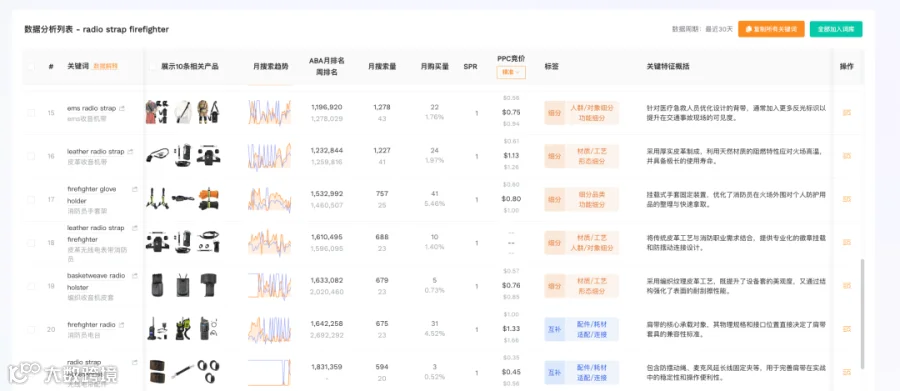The image size is (900, 391).
Task: Open third product thumbnail in firefighter glove holder row
Action: [x=208, y=199]
